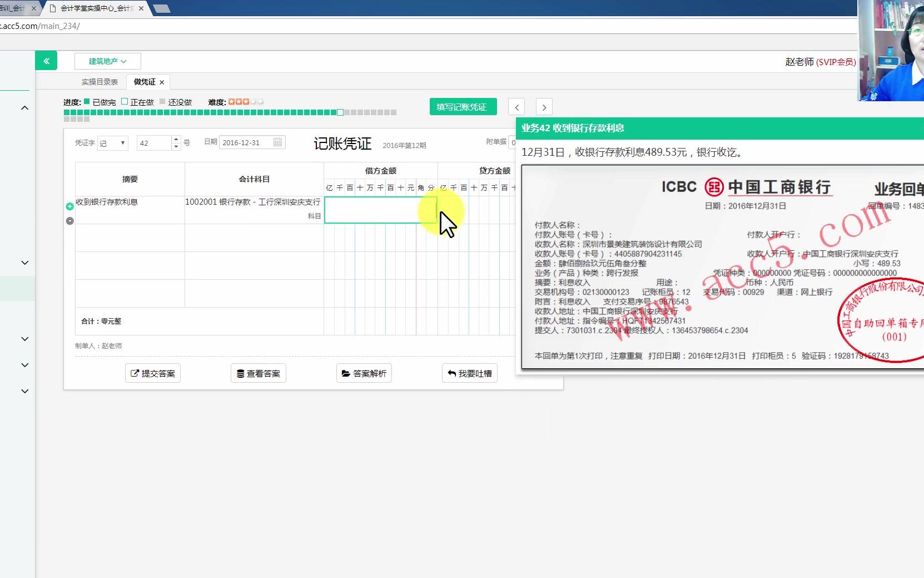
Task: Select the white unfinished square in progress bar
Action: pyautogui.click(x=340, y=112)
